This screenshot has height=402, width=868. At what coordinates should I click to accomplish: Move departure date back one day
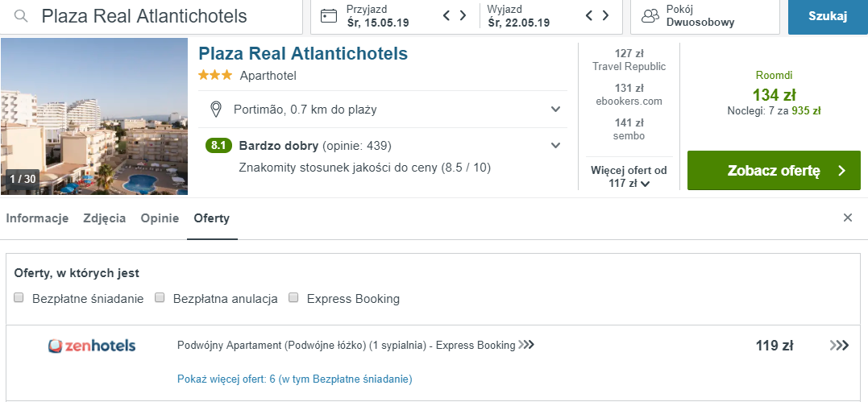pos(589,15)
